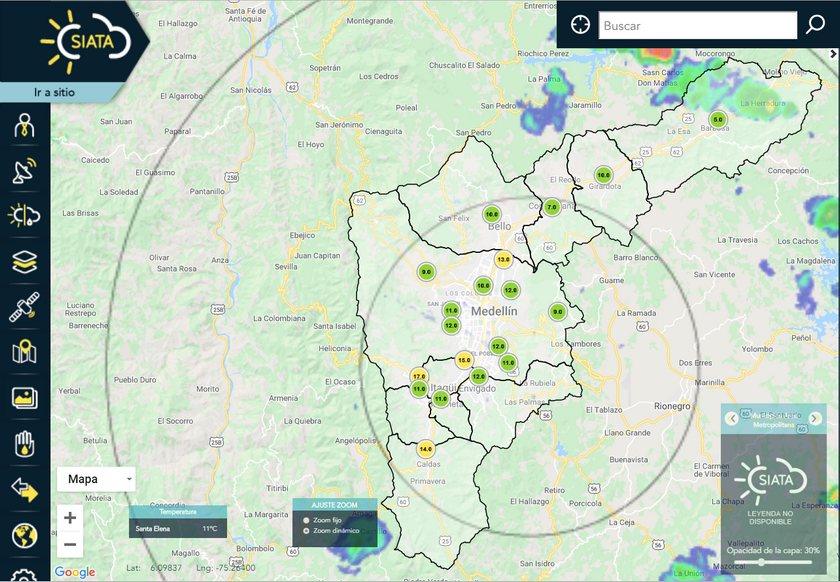The height and width of the screenshot is (582, 840).
Task: Go to previous legend with left chevron
Action: (x=732, y=418)
